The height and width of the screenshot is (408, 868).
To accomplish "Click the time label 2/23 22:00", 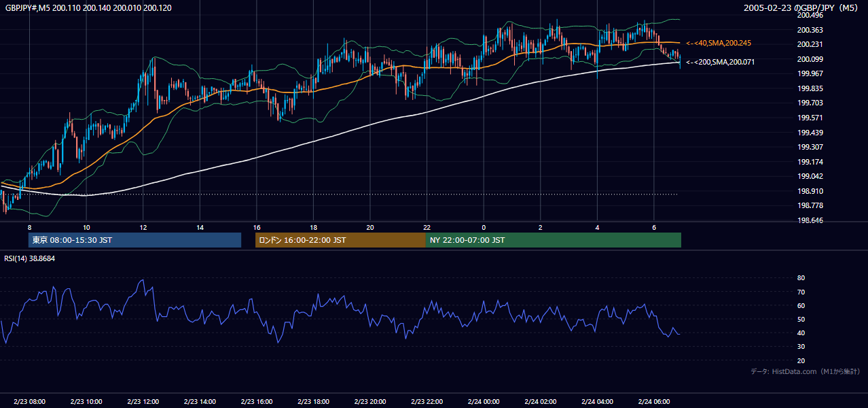I will [x=427, y=401].
